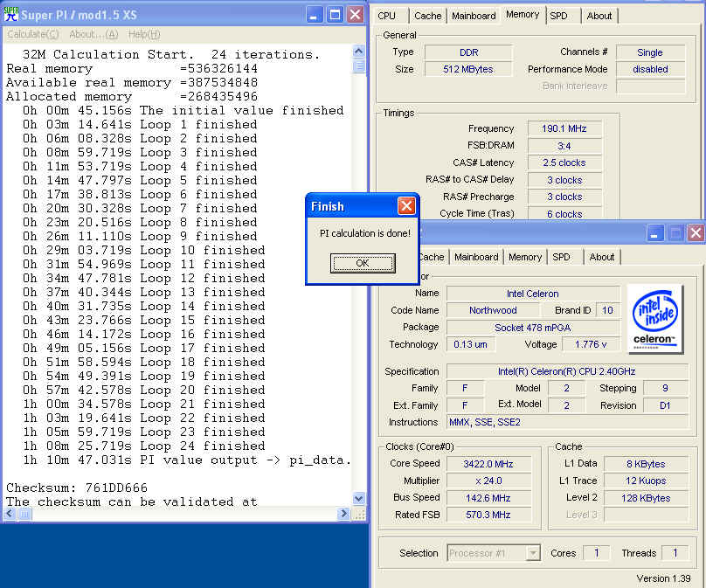Open About tab in upper CPU-Z window
Image resolution: width=706 pixels, height=588 pixels.
click(x=599, y=16)
